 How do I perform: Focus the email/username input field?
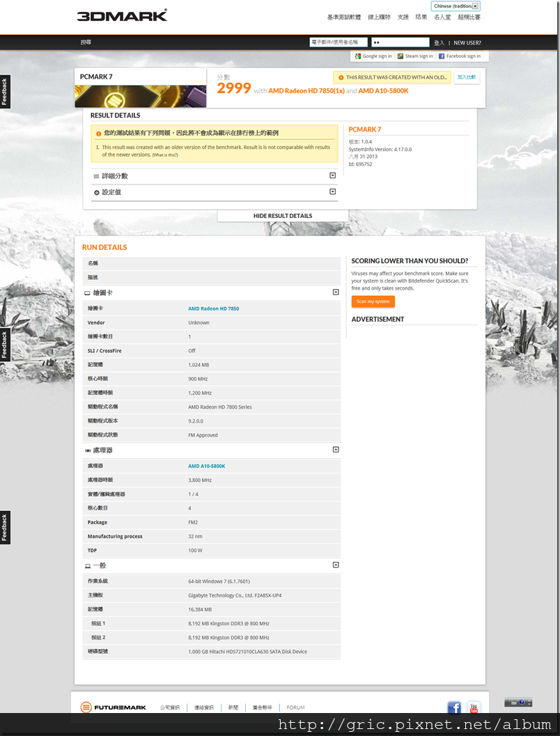click(x=339, y=42)
